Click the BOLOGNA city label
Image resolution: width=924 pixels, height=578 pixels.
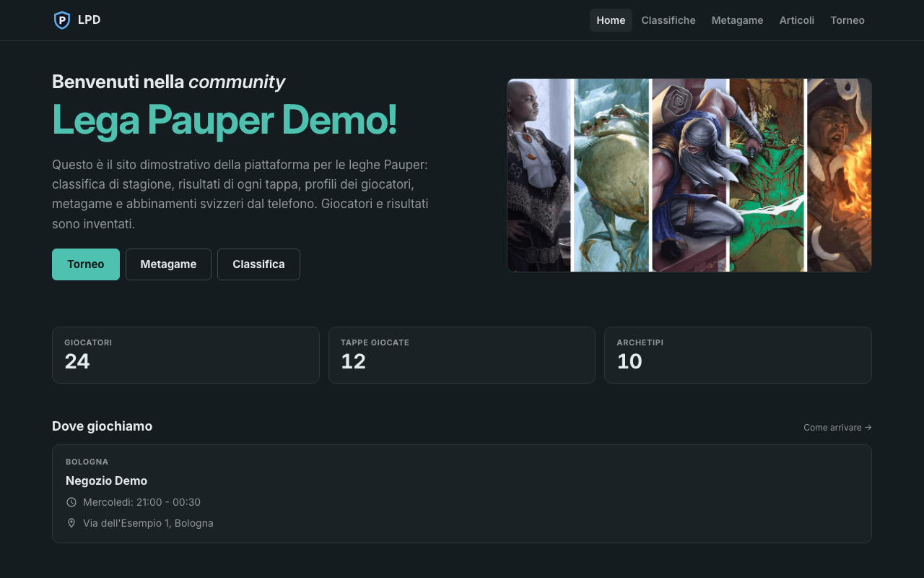[87, 462]
